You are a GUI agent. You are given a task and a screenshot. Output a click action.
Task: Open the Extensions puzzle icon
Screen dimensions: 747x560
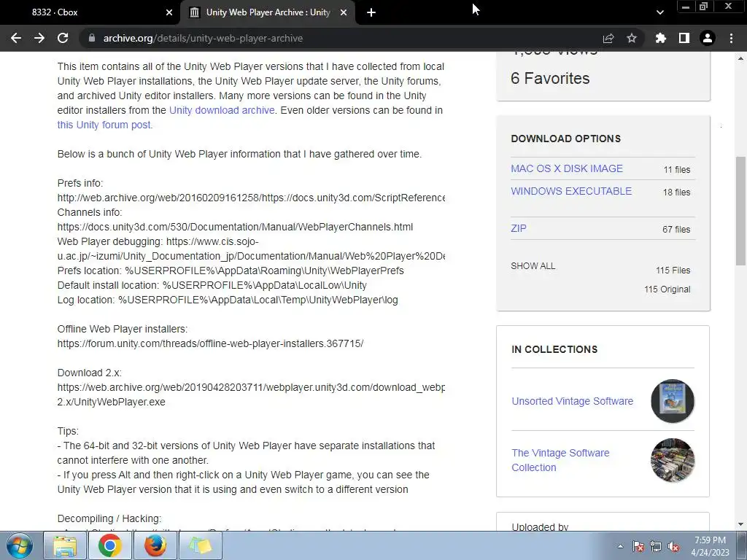pos(661,38)
